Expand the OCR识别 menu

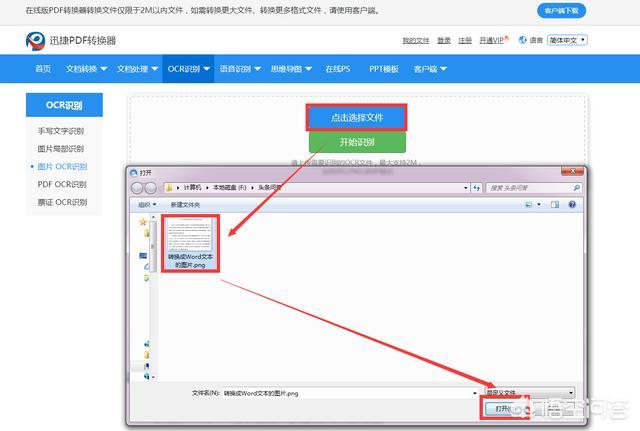click(x=188, y=69)
